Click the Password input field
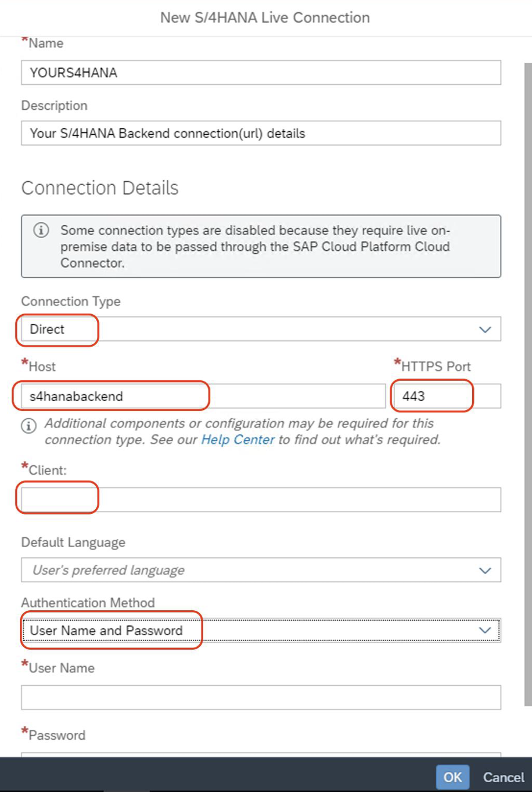Screen dimensions: 532x792 tap(261, 755)
